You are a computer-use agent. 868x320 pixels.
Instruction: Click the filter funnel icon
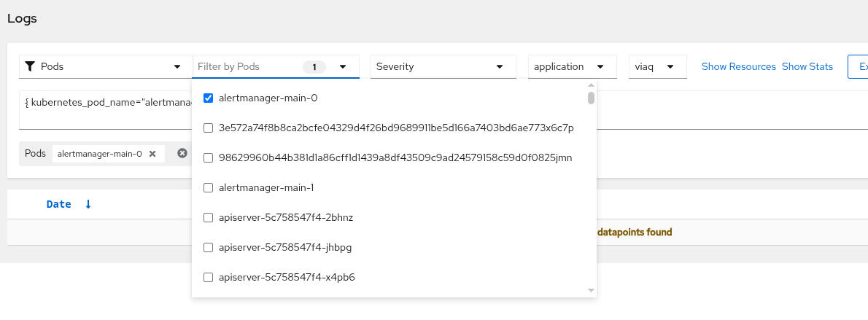[30, 66]
